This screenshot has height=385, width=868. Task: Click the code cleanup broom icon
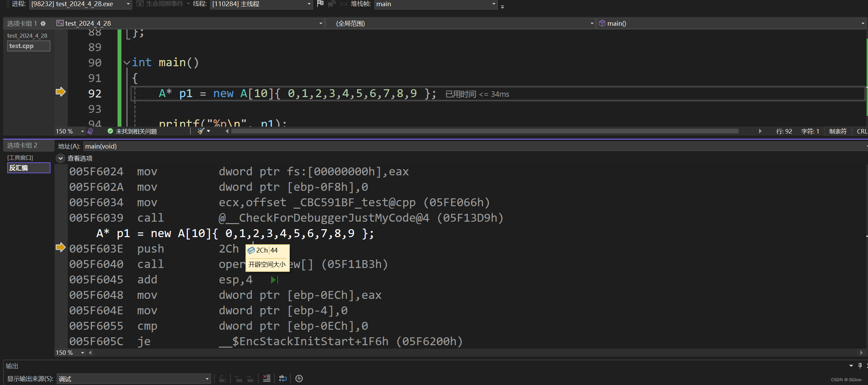(201, 131)
